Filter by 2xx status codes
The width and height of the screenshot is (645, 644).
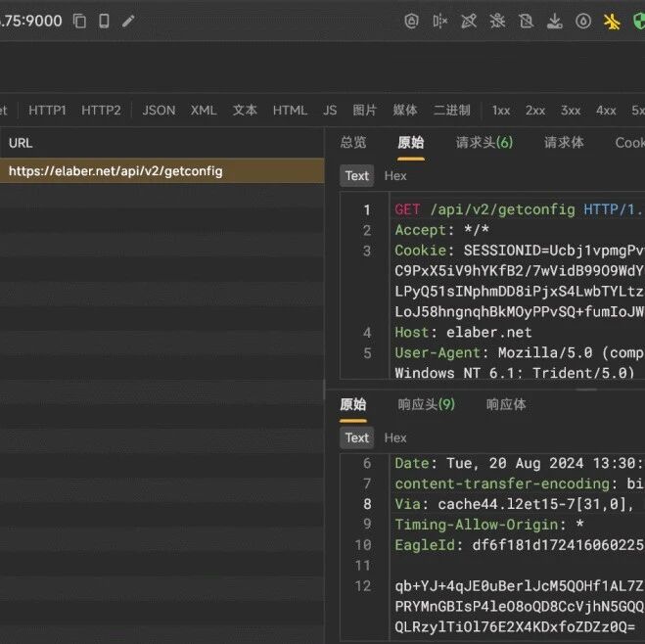[535, 111]
